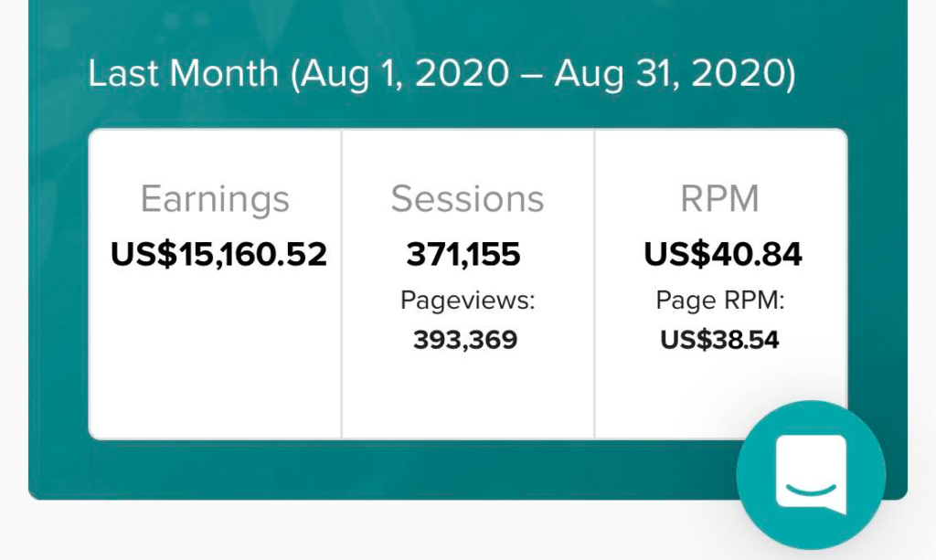The height and width of the screenshot is (560, 936).
Task: Click the divider between Earnings and Sessions
Action: (342, 284)
